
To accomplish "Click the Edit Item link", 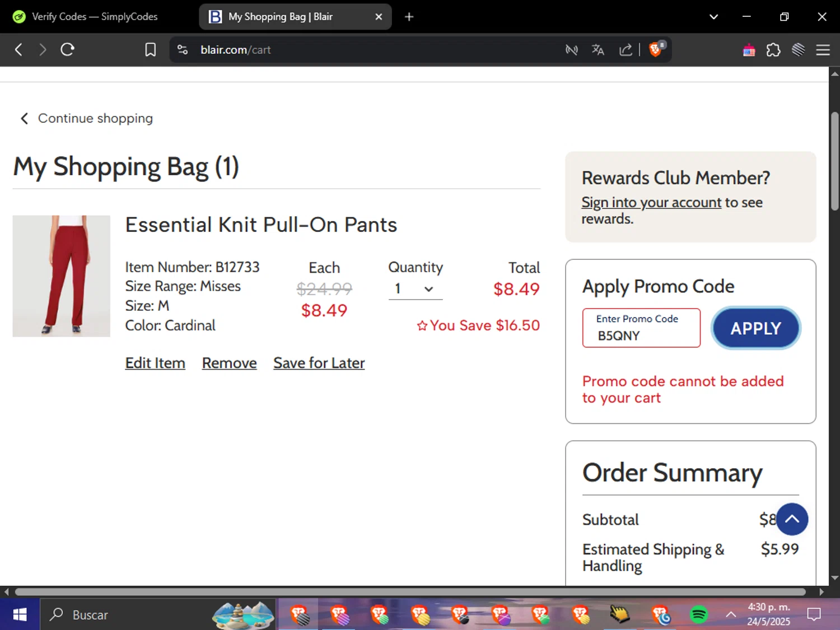I will [155, 363].
